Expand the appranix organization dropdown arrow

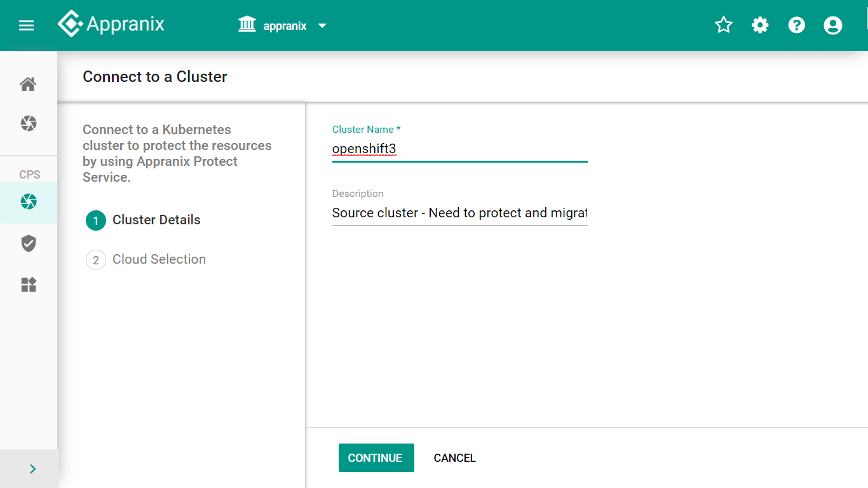pyautogui.click(x=322, y=26)
